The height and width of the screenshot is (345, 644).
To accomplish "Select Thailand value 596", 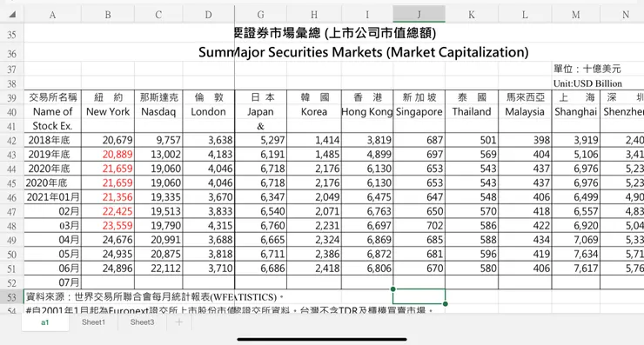I will pos(472,254).
